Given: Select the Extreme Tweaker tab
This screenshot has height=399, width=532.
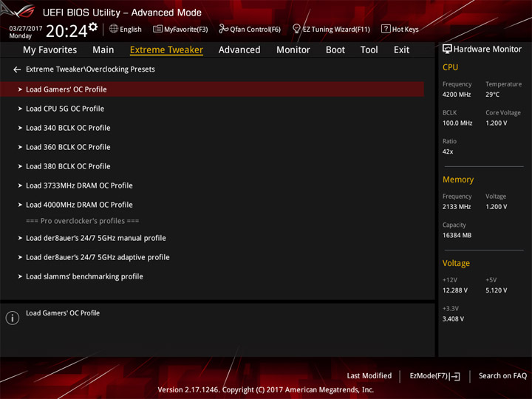Looking at the screenshot, I should pyautogui.click(x=166, y=50).
